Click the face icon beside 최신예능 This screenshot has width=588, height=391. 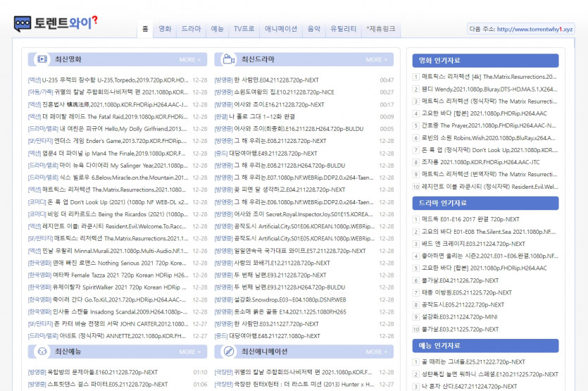[42, 352]
